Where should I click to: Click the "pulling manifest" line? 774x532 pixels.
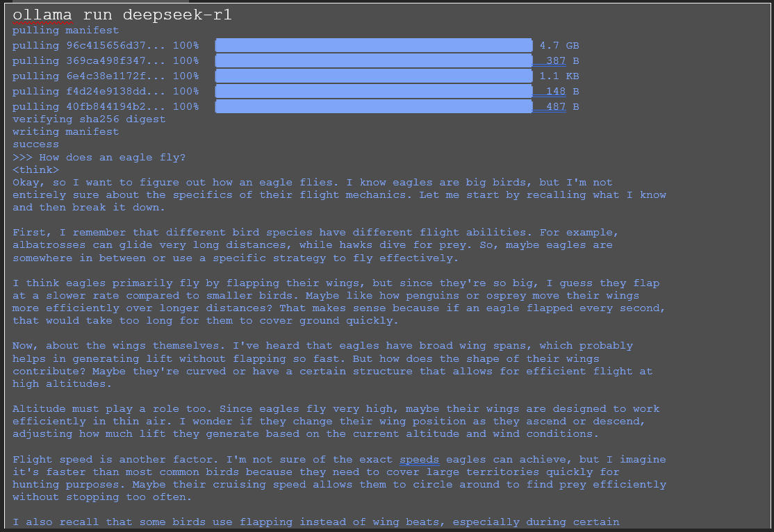tap(65, 31)
